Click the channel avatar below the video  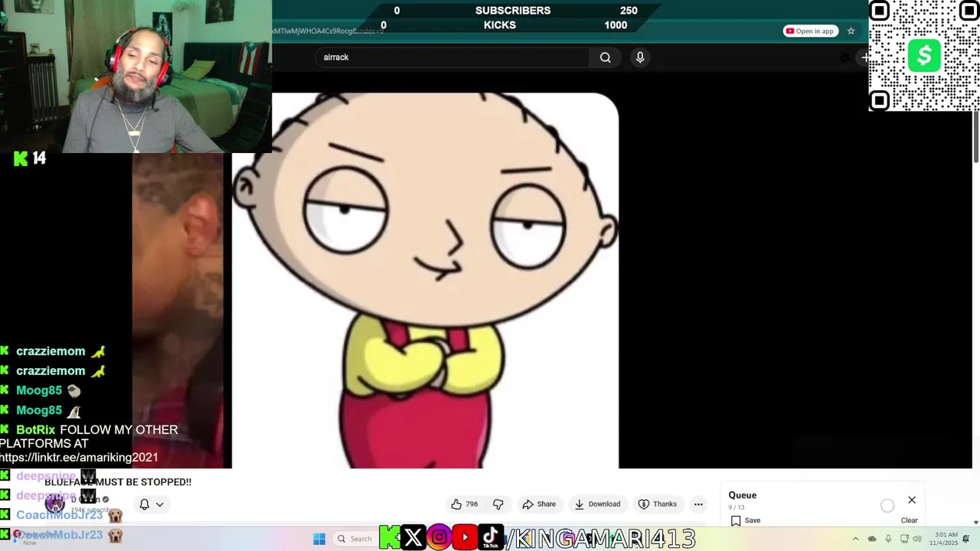[54, 504]
